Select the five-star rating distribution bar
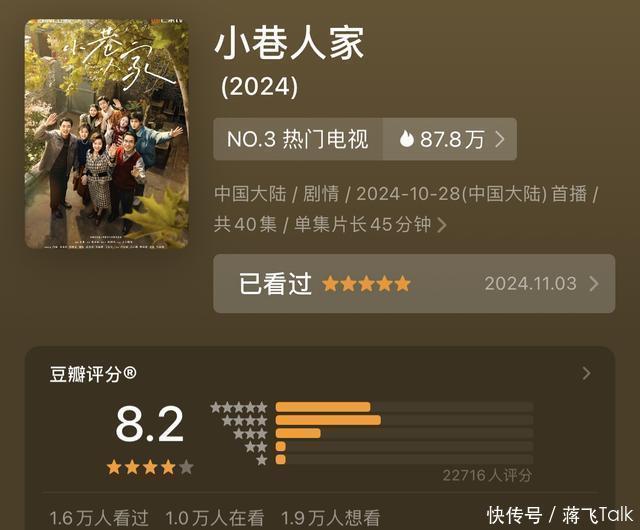 pyautogui.click(x=404, y=407)
